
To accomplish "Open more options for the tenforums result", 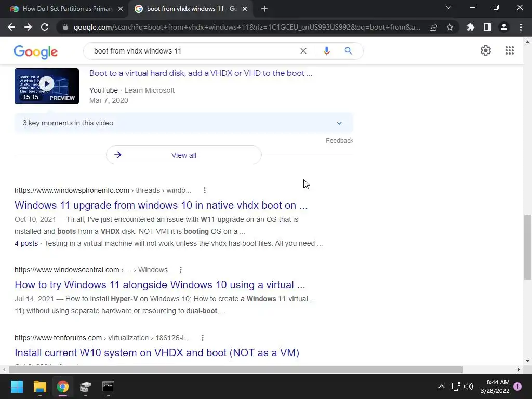I will (x=203, y=338).
